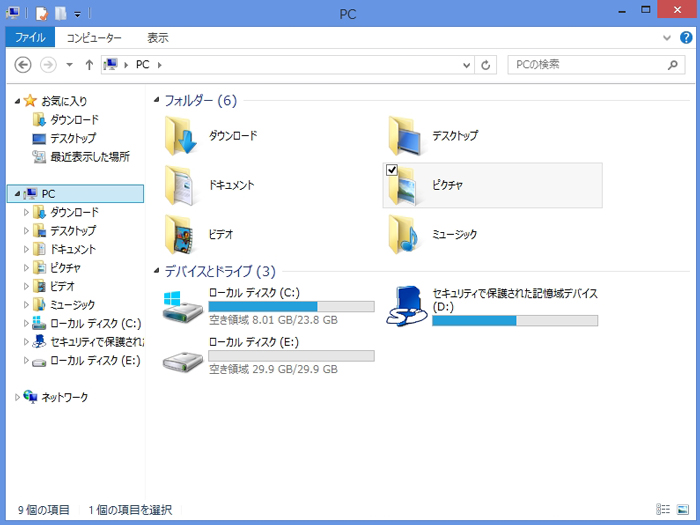The image size is (700, 525).
Task: Expand ローカル ディスク (C:) in the tree
Action: click(x=26, y=323)
